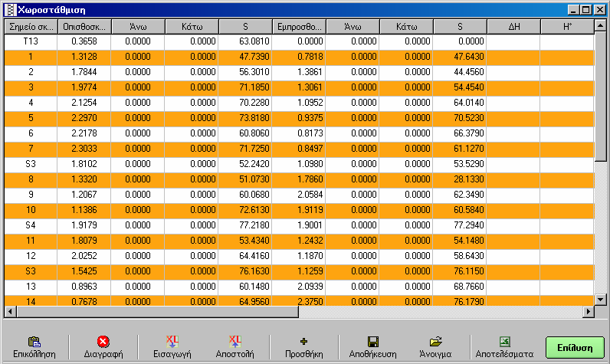Screen dimensions: 610x364
Task: Select cell with value 68.7660
Action: [461, 287]
